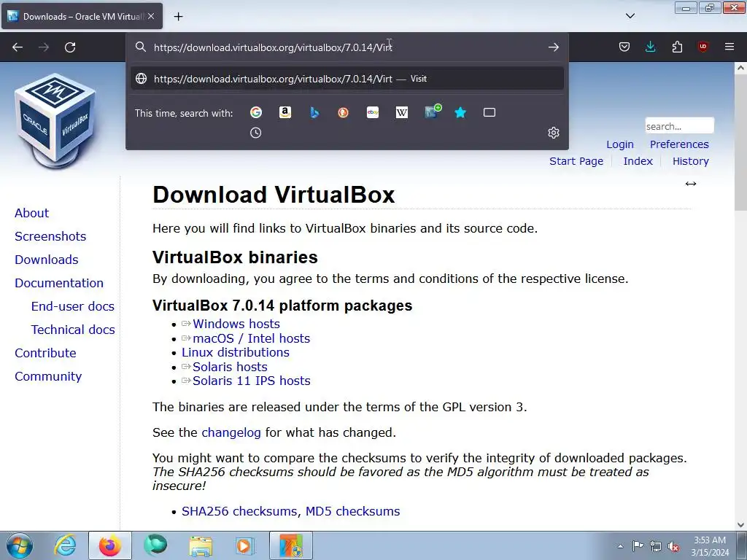Image resolution: width=747 pixels, height=560 pixels.
Task: Open the Firefox hamburger menu
Action: click(x=729, y=47)
